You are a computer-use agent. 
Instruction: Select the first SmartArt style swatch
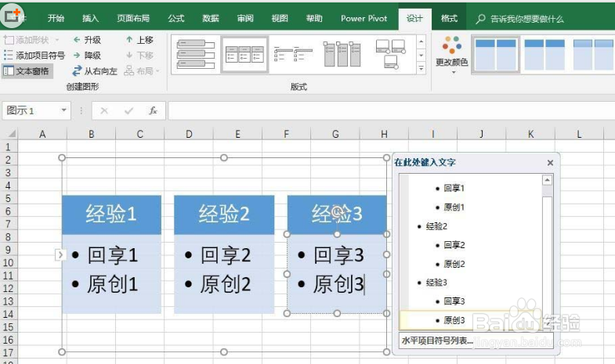[x=496, y=55]
